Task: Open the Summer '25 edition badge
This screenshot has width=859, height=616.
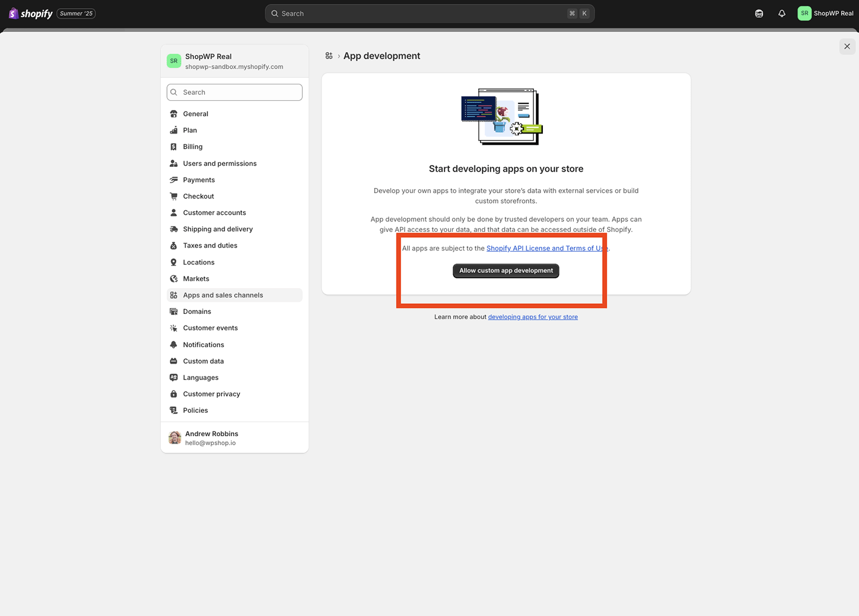Action: pos(76,13)
